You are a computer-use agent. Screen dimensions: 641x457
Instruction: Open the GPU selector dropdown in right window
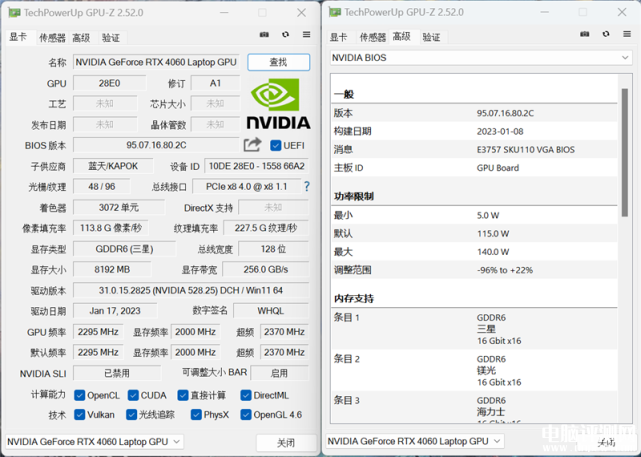(x=415, y=441)
